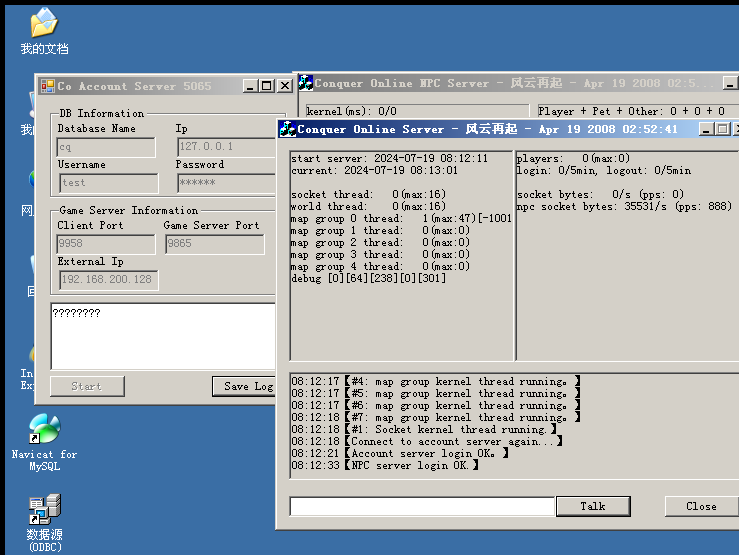The width and height of the screenshot is (739, 555).
Task: Open the My Documents folder icon
Action: click(x=44, y=23)
